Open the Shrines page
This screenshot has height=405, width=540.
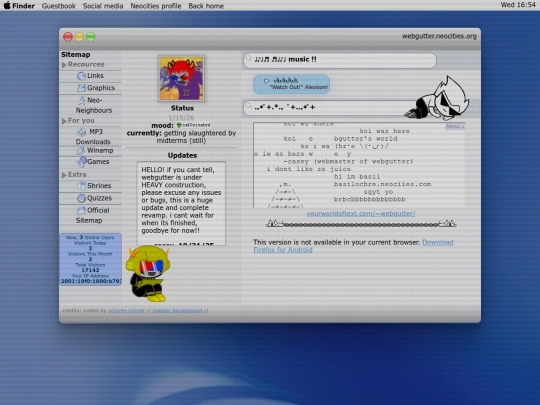(x=99, y=186)
